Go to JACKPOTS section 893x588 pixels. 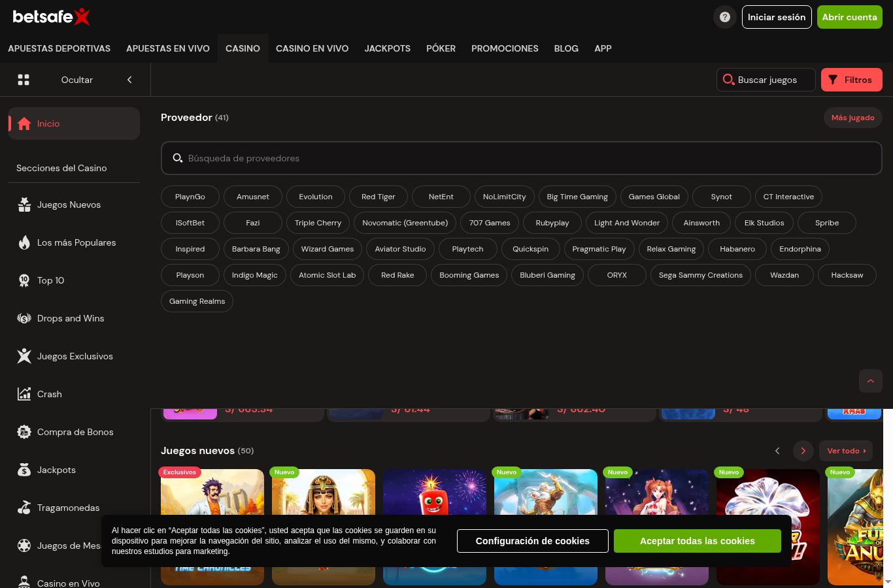pos(388,48)
